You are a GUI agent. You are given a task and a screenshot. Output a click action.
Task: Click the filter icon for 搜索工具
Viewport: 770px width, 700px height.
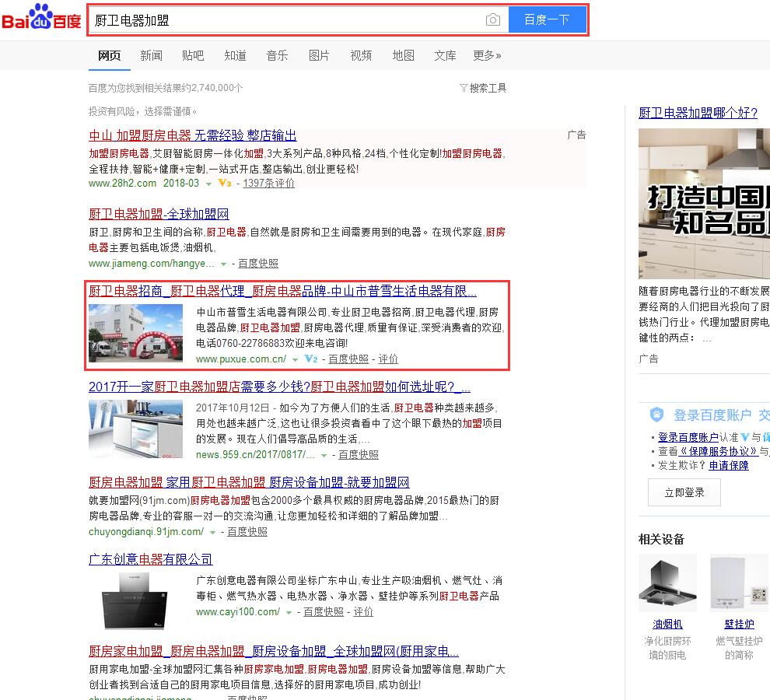click(464, 88)
